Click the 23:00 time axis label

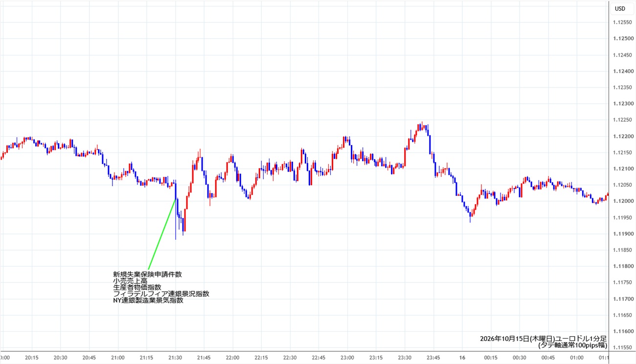pyautogui.click(x=347, y=357)
